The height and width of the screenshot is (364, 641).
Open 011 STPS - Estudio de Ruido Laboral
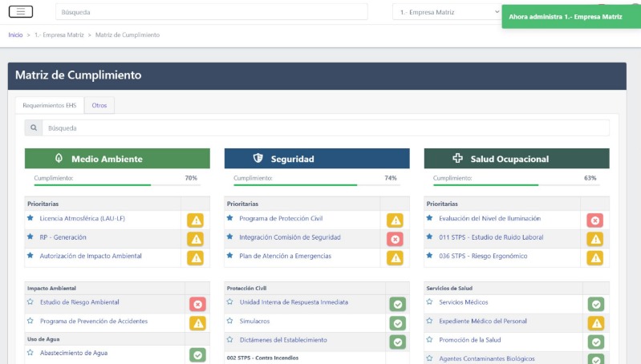[490, 237]
